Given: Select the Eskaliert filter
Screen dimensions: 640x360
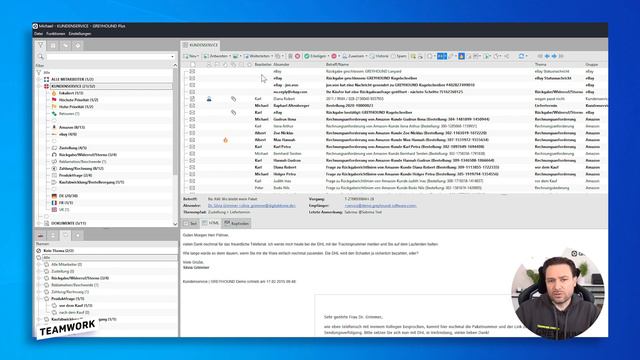Looking at the screenshot, I should click(x=71, y=93).
